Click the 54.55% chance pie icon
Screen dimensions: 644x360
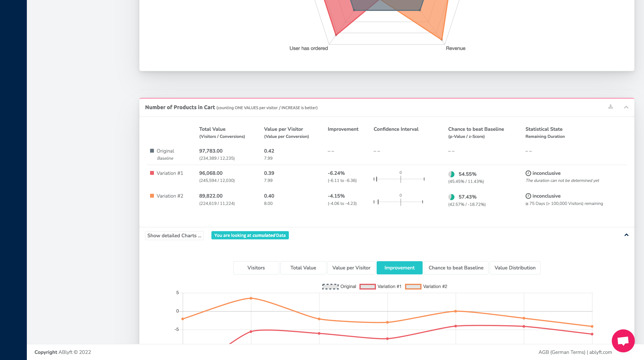click(x=451, y=174)
